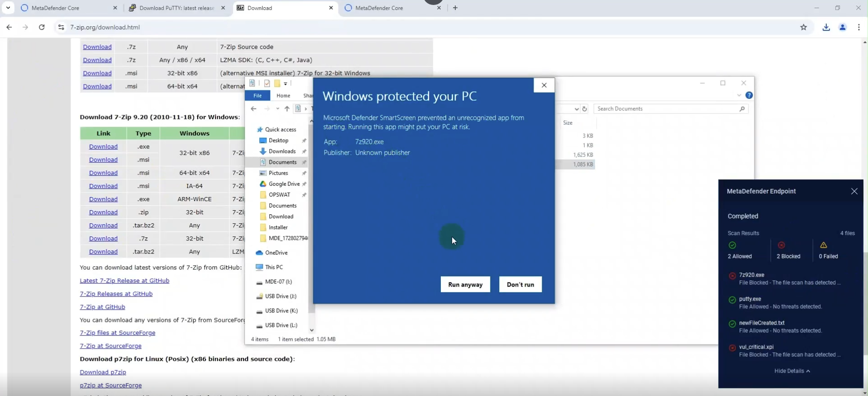Click Run anyway in SmartScreen dialog
Viewport: 868px width, 396px height.
tap(465, 284)
